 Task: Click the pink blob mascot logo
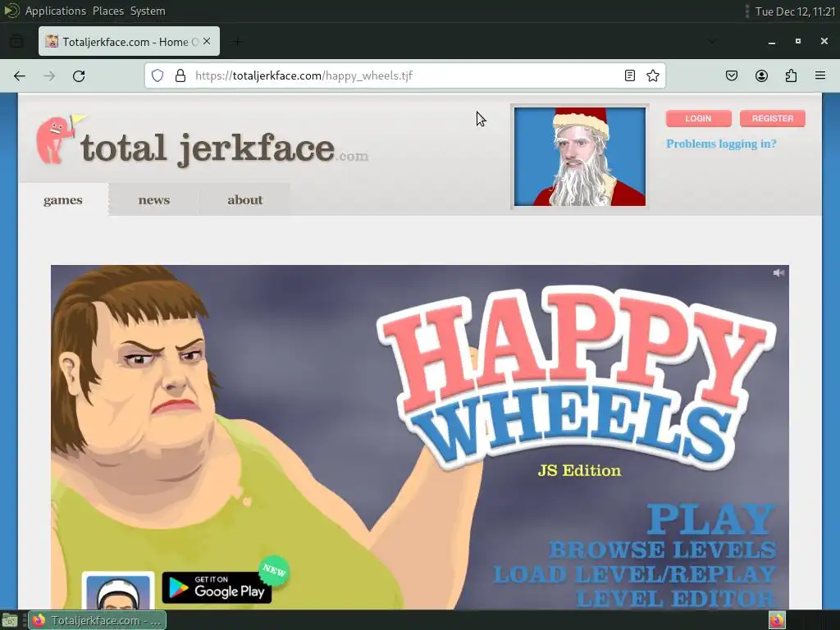coord(58,139)
